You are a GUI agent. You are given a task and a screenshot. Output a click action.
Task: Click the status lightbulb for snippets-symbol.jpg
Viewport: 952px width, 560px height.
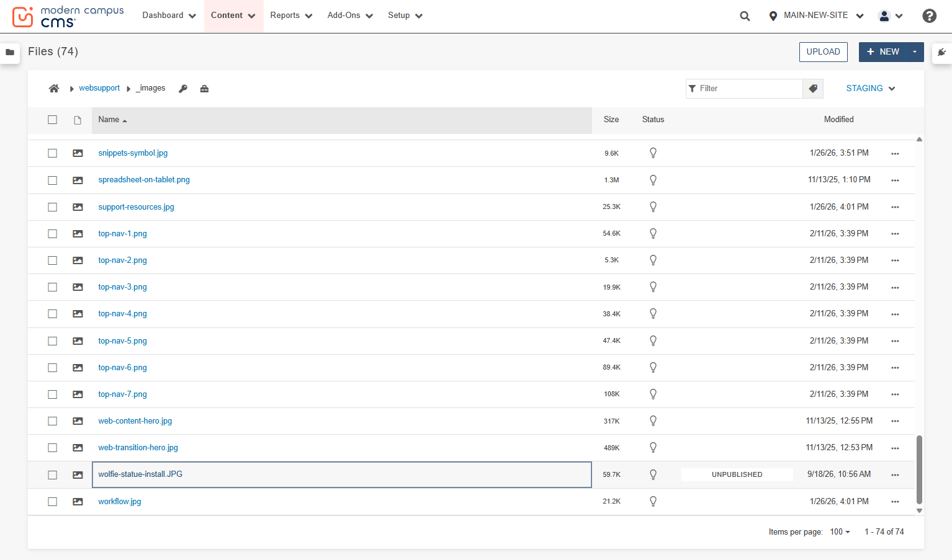coord(653,153)
